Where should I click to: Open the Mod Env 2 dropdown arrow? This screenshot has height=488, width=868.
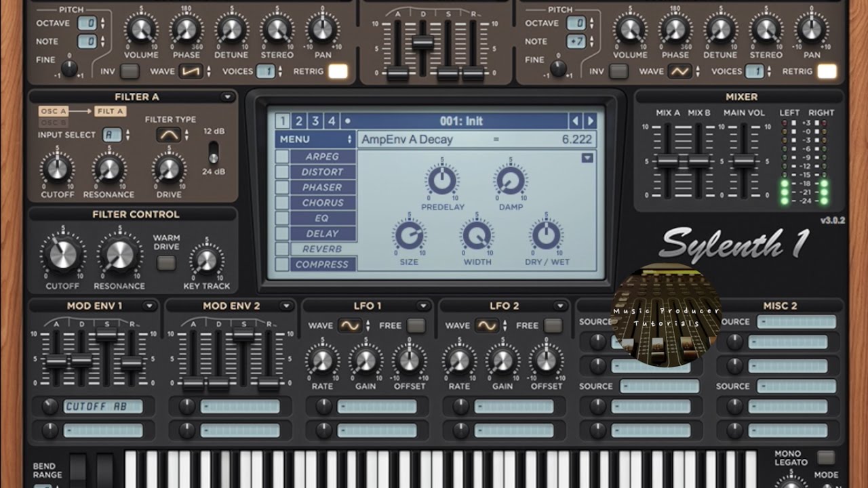(286, 306)
